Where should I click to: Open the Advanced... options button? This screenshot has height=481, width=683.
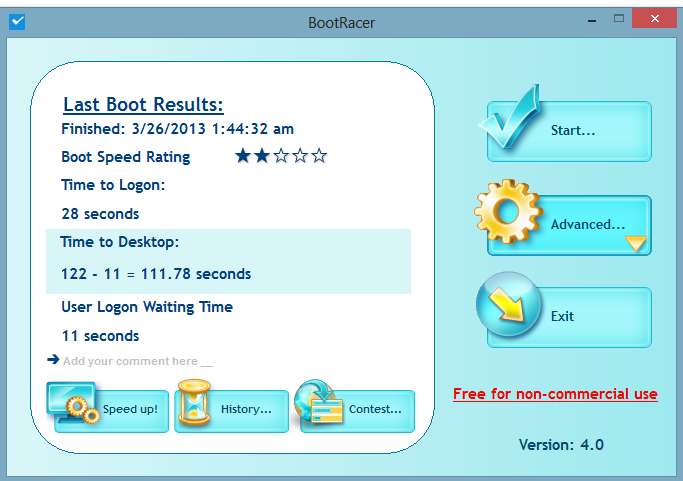(569, 225)
